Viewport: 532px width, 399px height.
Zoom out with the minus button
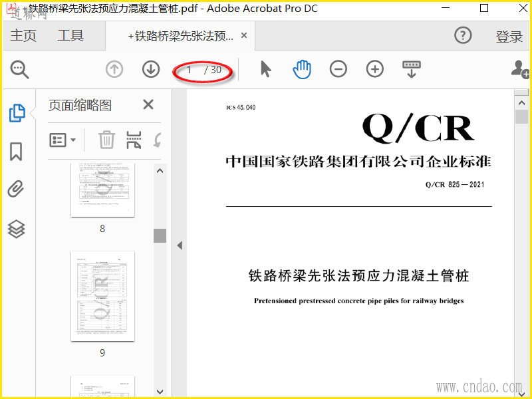tap(338, 69)
